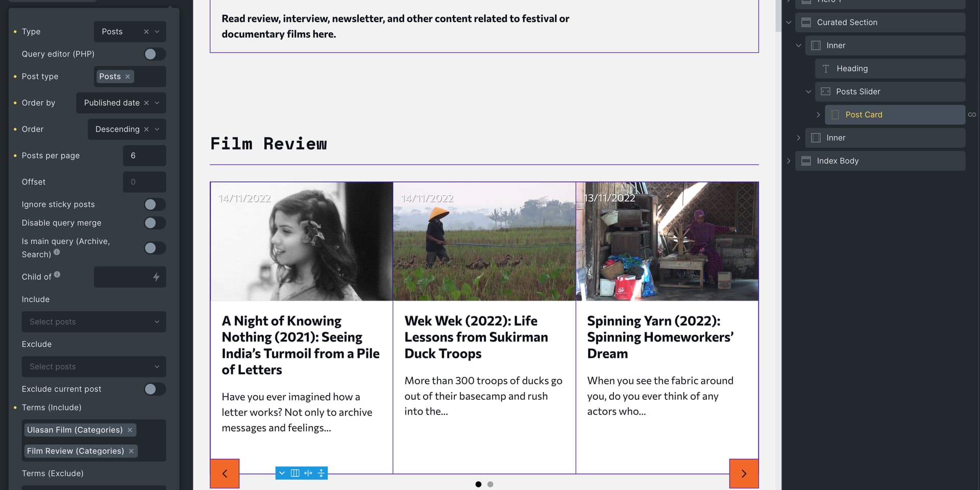The height and width of the screenshot is (490, 980).
Task: Select Heading element in structure panel
Action: (890, 68)
